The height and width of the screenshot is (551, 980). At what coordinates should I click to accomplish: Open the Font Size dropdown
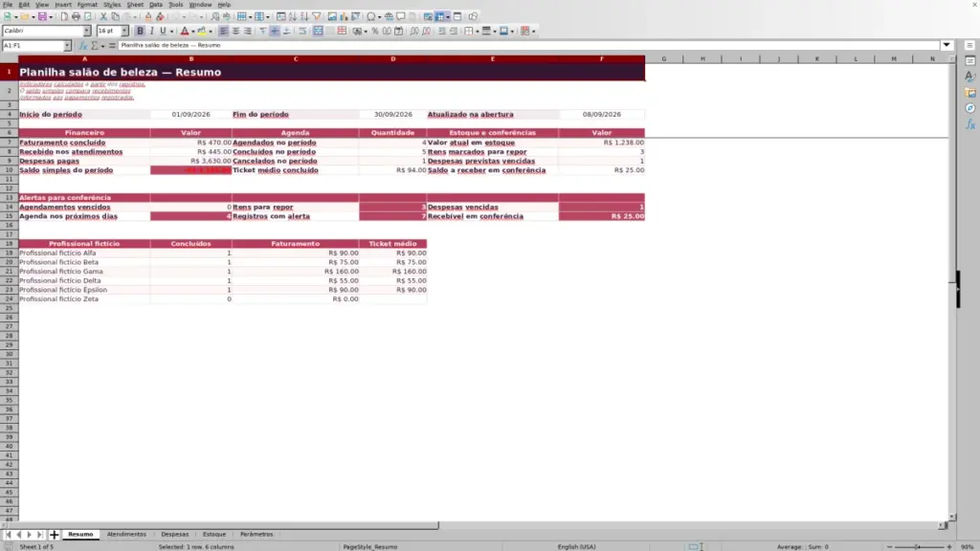tap(124, 32)
